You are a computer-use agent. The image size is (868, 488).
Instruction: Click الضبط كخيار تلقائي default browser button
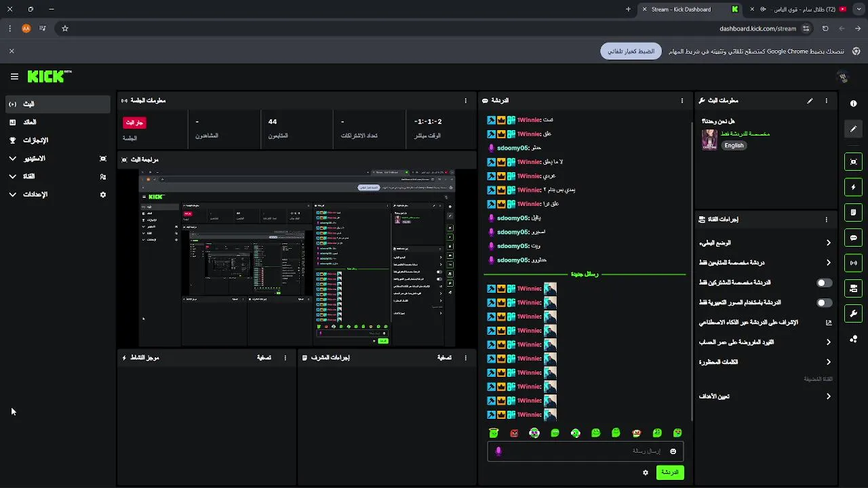point(631,52)
